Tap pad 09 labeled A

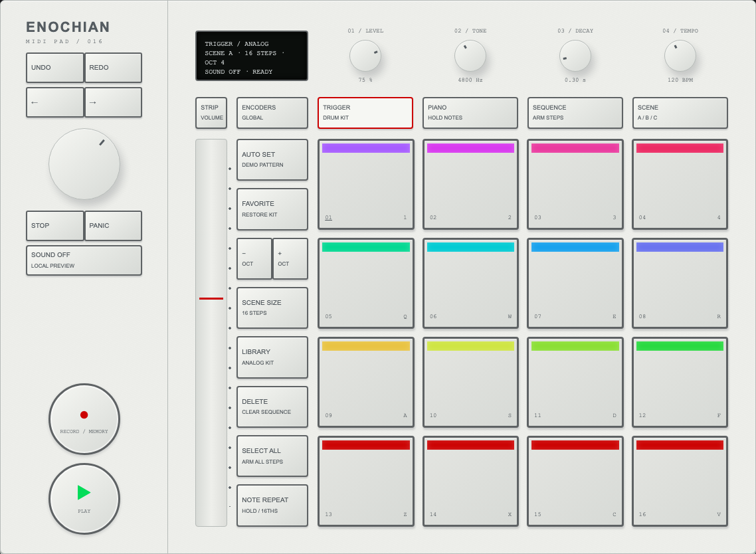click(366, 383)
